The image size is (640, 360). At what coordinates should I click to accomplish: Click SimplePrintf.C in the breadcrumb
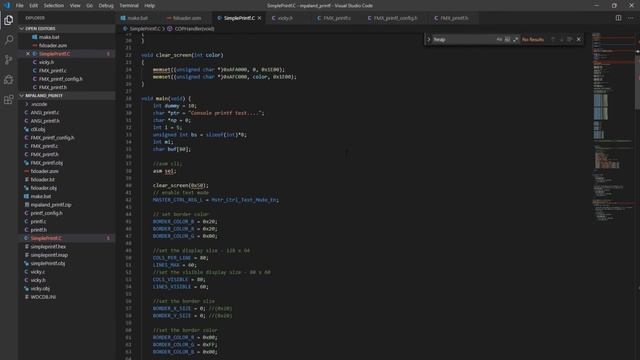[x=145, y=29]
